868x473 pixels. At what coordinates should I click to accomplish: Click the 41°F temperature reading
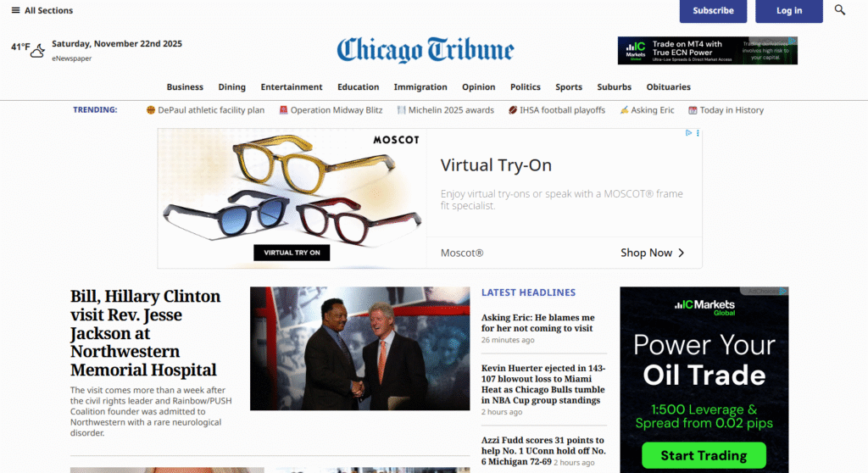tap(20, 47)
